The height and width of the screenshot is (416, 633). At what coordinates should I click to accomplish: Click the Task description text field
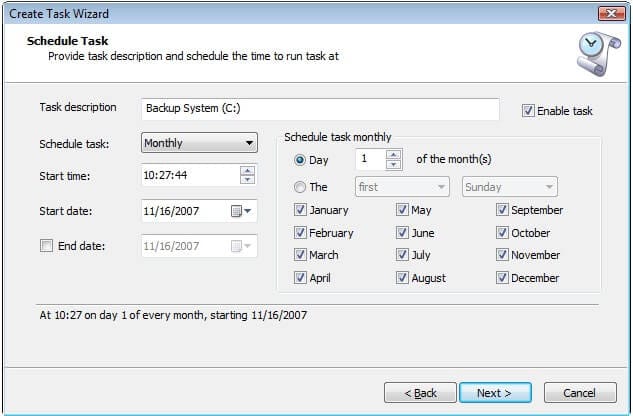point(320,109)
